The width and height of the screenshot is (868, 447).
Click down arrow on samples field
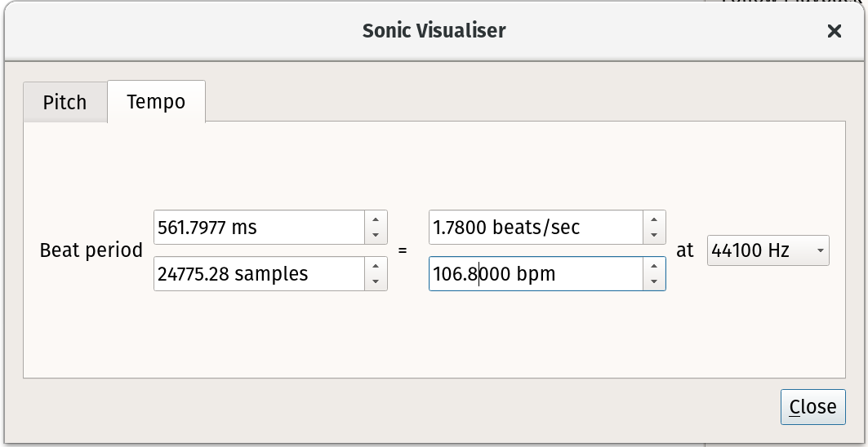coord(375,282)
